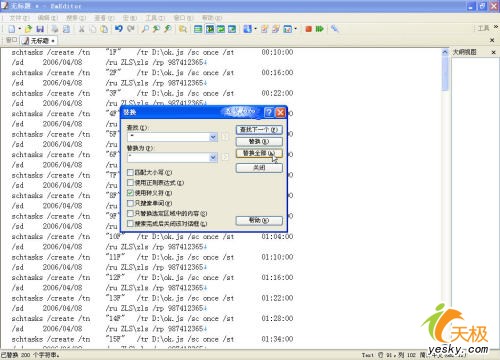Click the Configurations toolbar icon
The height and width of the screenshot is (360, 500).
coord(247,29)
